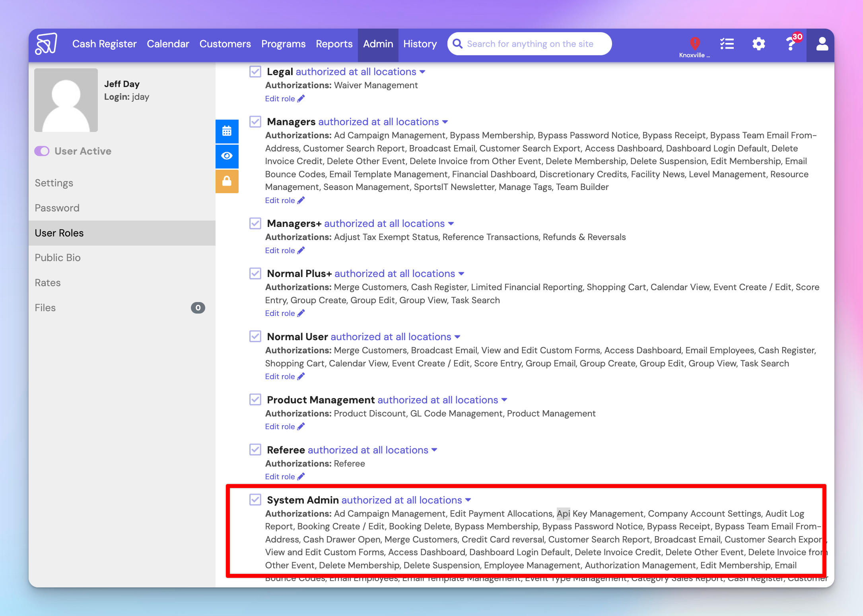Open the settings gear icon
Image resolution: width=863 pixels, height=616 pixels.
(x=759, y=44)
